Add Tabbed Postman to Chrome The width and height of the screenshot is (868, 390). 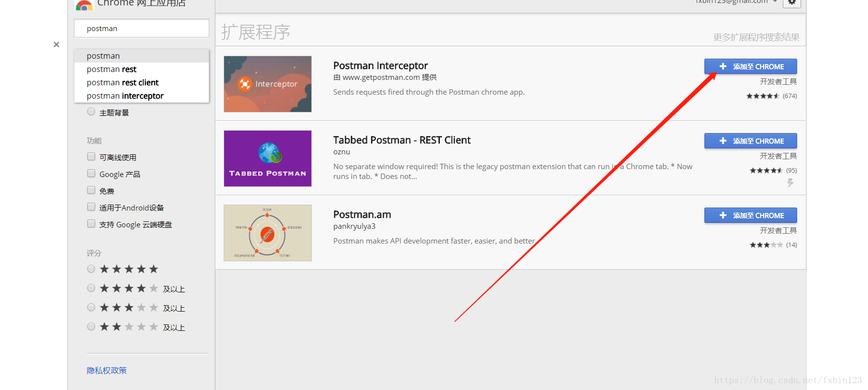tap(750, 141)
